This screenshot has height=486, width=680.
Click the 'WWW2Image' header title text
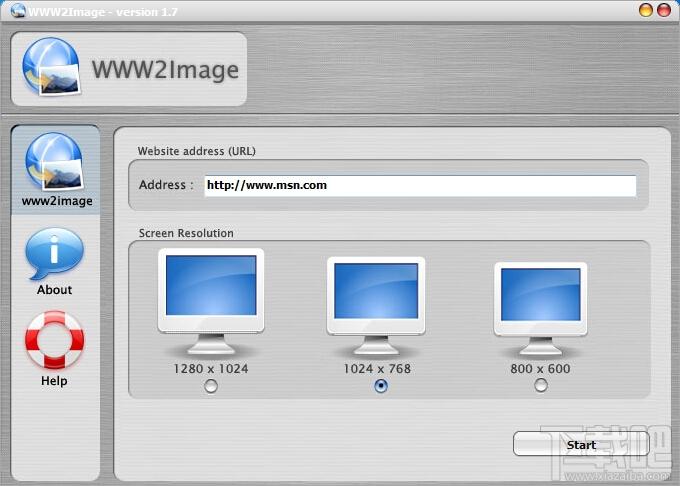(165, 69)
